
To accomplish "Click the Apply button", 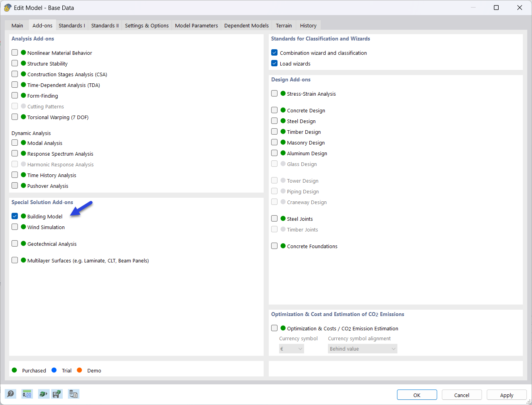I will pos(507,395).
